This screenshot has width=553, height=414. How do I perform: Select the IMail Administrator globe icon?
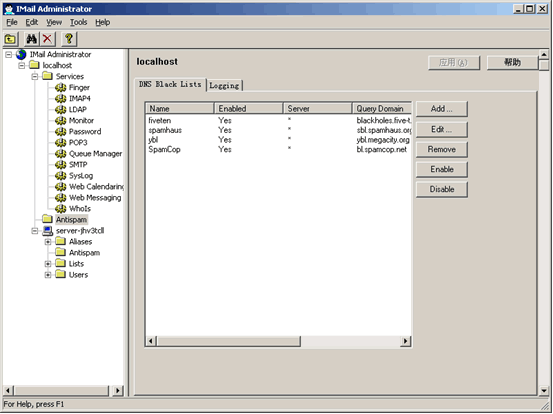[x=21, y=54]
